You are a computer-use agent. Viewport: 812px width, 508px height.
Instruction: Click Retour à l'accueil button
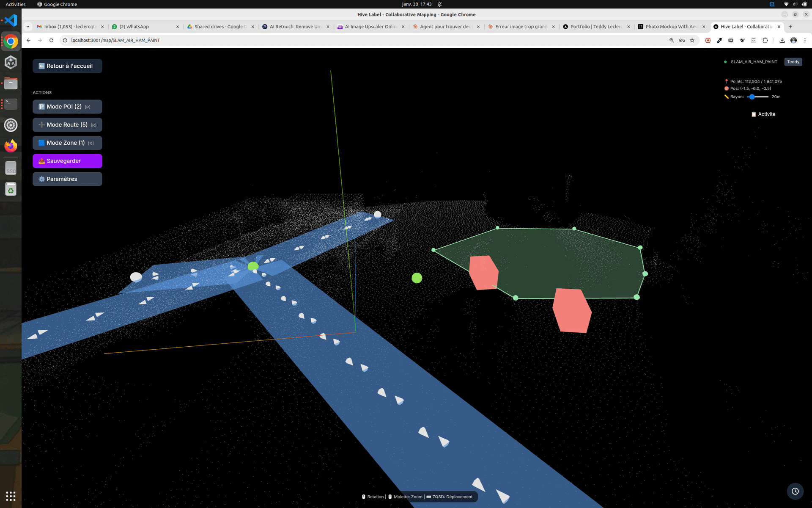[x=67, y=66]
